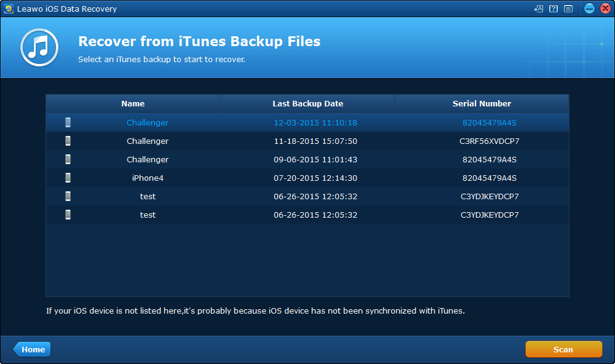Open the hamburger menu icon in title bar
Image resolution: width=615 pixels, height=364 pixels.
pos(568,9)
